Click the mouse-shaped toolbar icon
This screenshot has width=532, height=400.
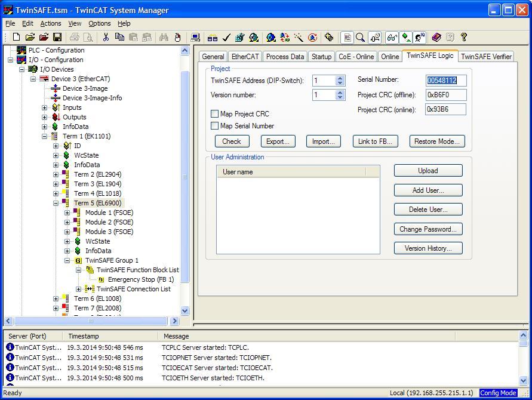(x=177, y=38)
